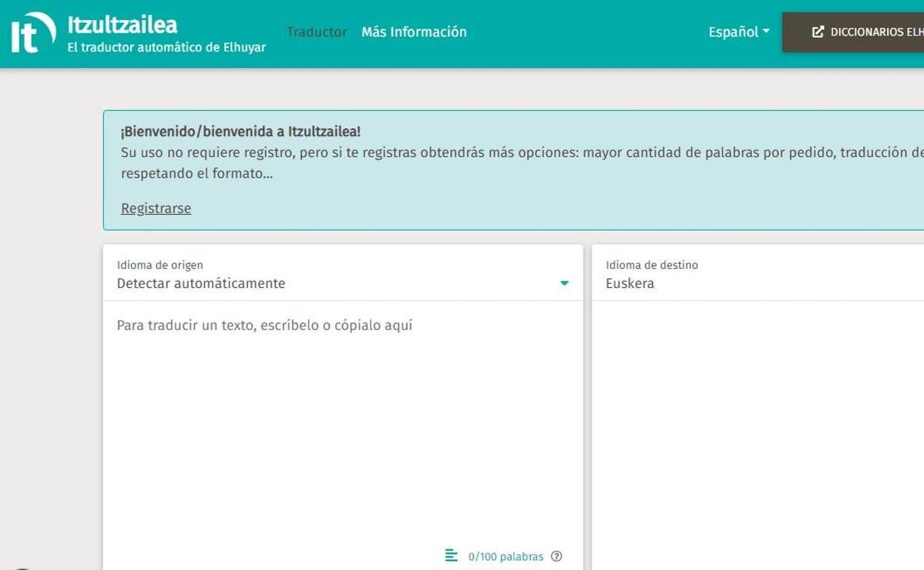Screen dimensions: 924x570
Task: Click the external-link icon in Diccionarios button
Action: pyautogui.click(x=817, y=32)
